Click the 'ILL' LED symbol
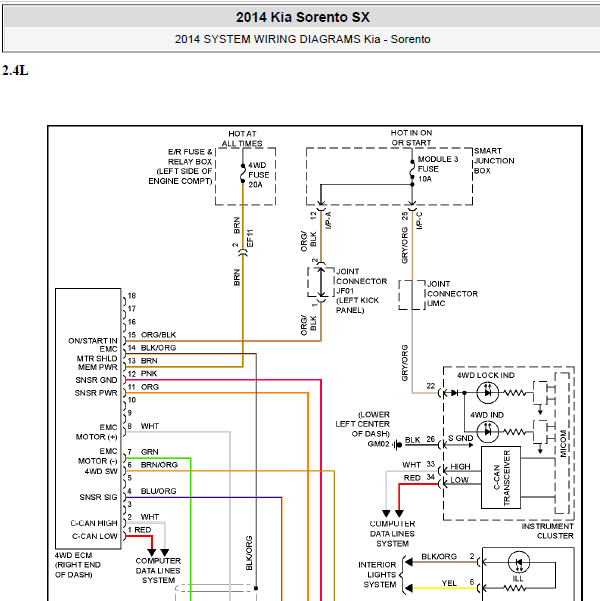This screenshot has height=601, width=600. [518, 563]
